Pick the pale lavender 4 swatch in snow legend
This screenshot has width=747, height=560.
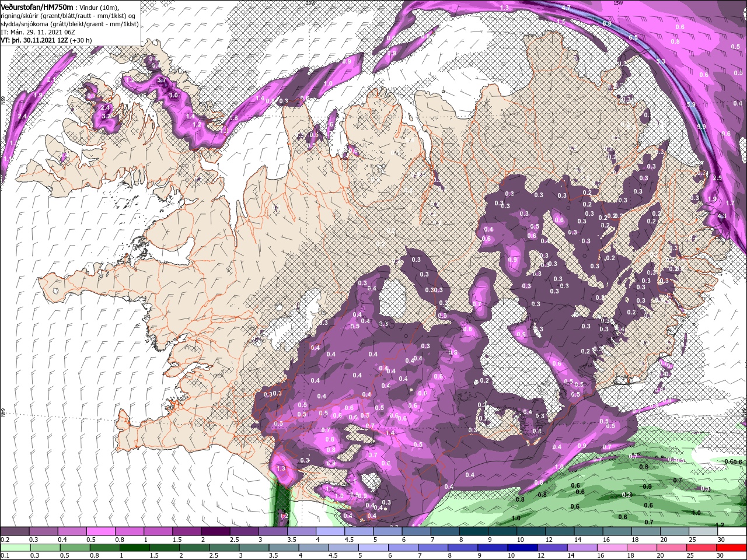[x=330, y=531]
